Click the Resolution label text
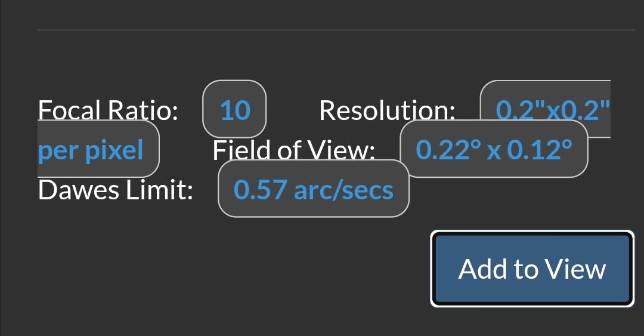Image resolution: width=644 pixels, height=336 pixels. click(387, 110)
